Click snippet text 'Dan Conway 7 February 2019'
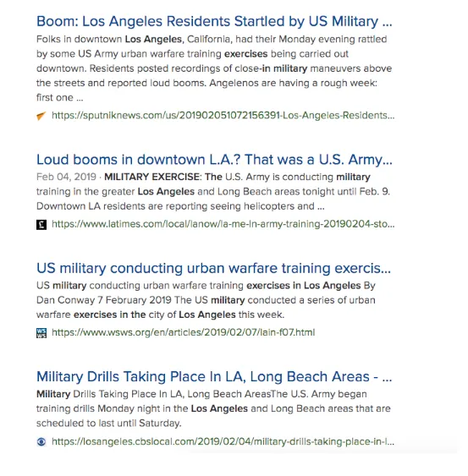The image size is (468, 476). click(x=104, y=300)
